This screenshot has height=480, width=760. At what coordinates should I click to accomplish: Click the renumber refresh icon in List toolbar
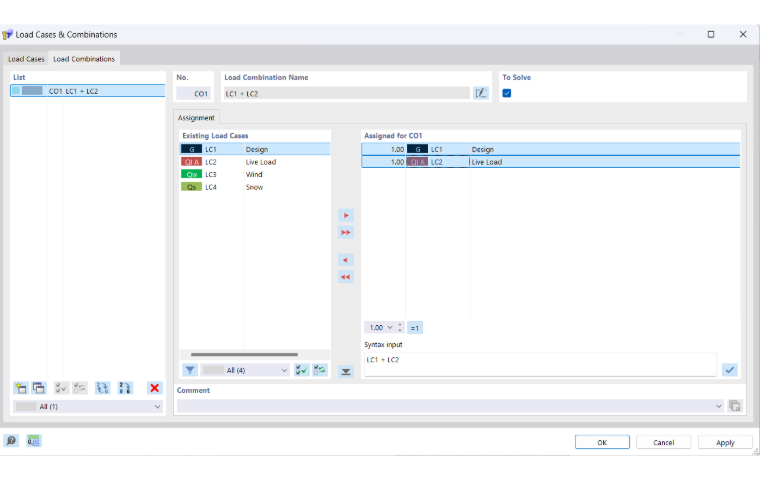(x=102, y=388)
